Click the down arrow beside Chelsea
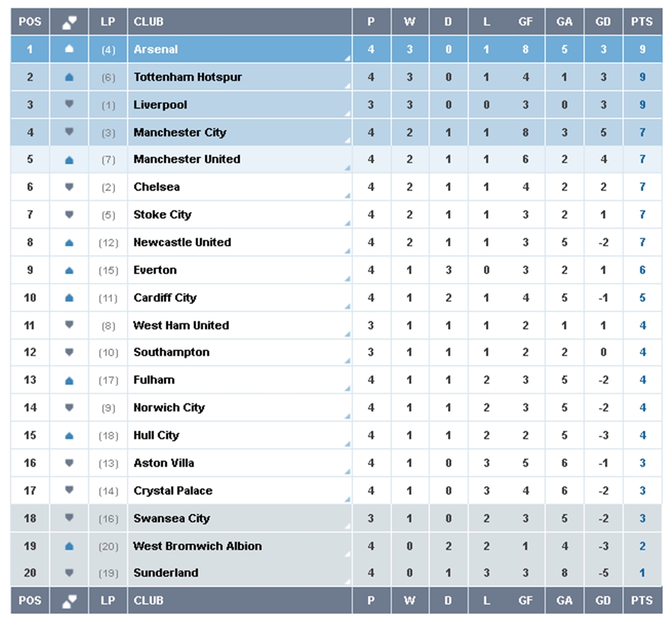 click(69, 187)
